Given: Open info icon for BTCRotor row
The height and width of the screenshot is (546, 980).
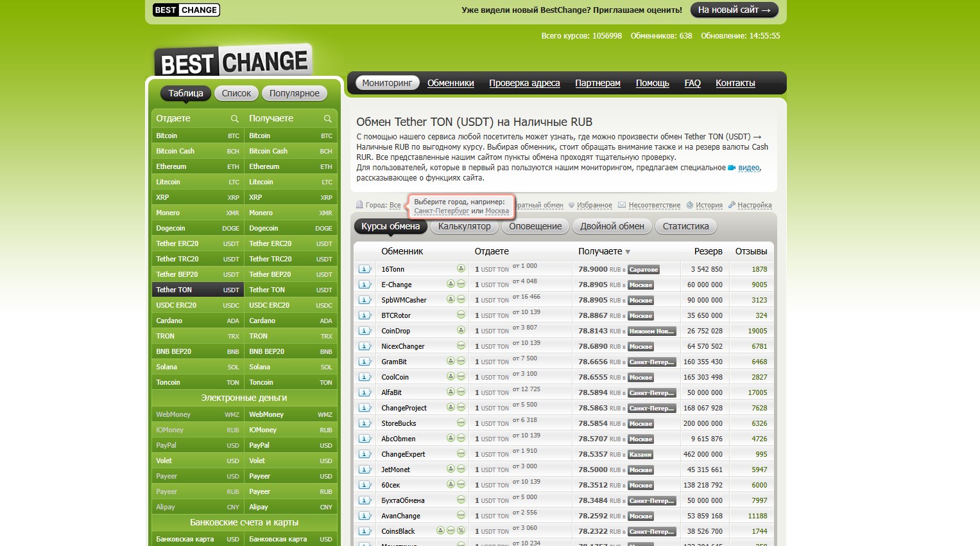Looking at the screenshot, I should click(x=365, y=315).
